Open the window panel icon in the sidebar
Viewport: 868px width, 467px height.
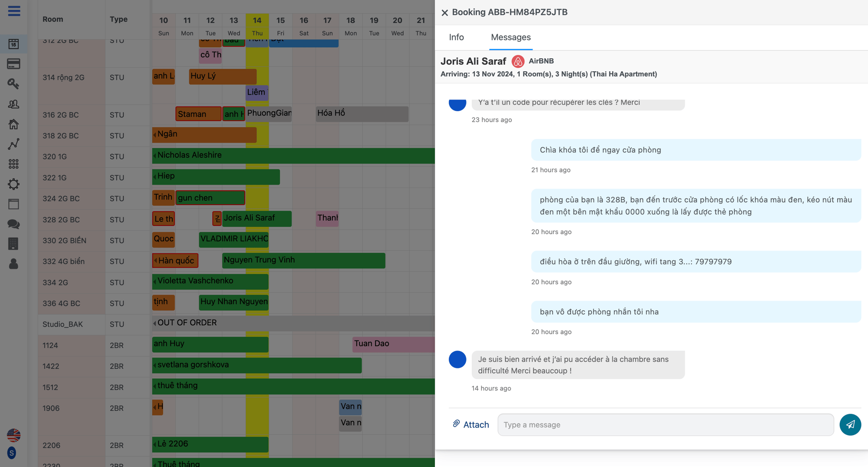pos(13,204)
